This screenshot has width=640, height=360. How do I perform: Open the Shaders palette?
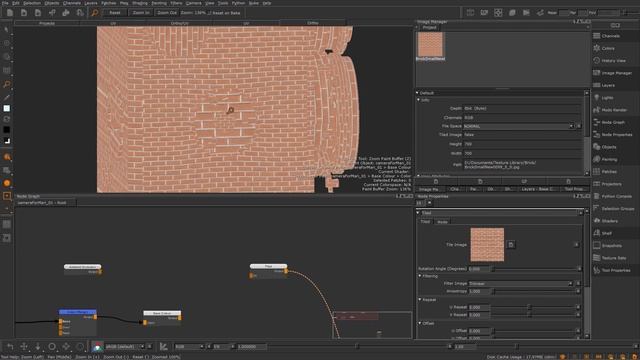click(x=609, y=221)
